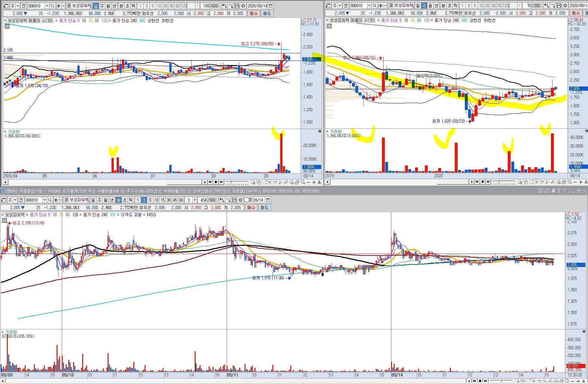Image resolution: width=588 pixels, height=384 pixels.
Task: Select 일 (daily) period in daily chart
Action: [96, 6]
